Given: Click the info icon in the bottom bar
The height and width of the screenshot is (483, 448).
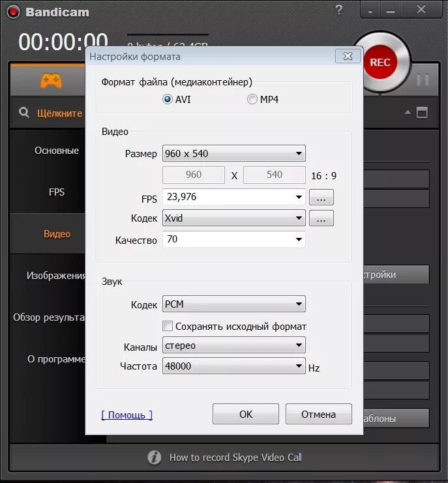Looking at the screenshot, I should tap(154, 458).
